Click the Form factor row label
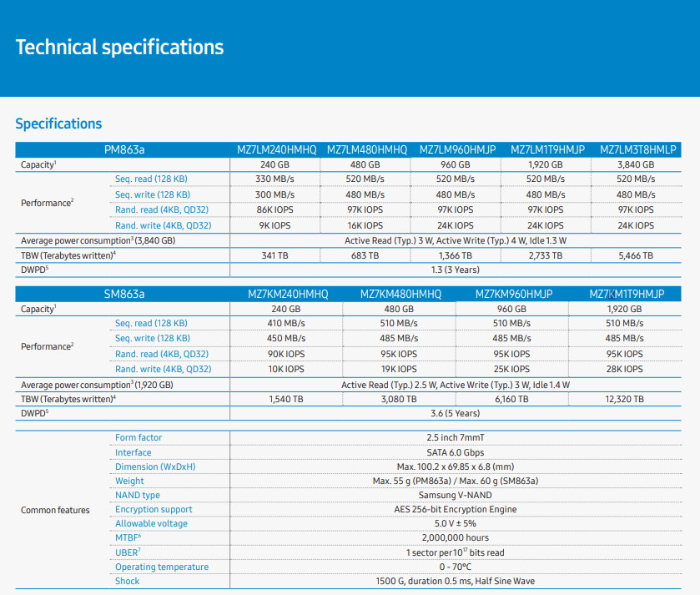Image resolution: width=700 pixels, height=595 pixels. 138,437
